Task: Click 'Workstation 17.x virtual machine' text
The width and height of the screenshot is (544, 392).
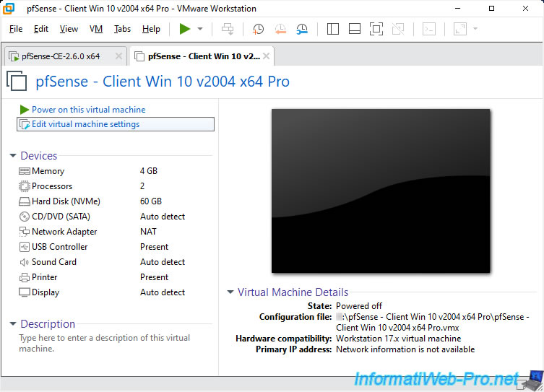Action: click(398, 339)
